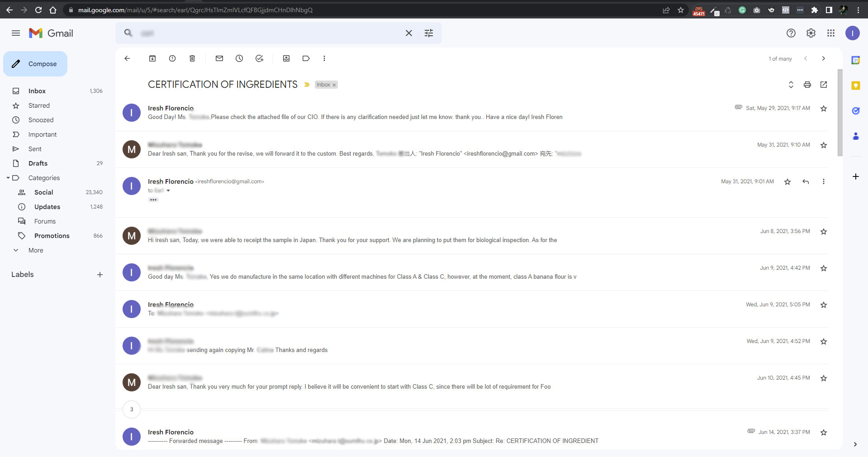This screenshot has width=868, height=457.
Task: Open Gmail Support help icon
Action: 791,33
